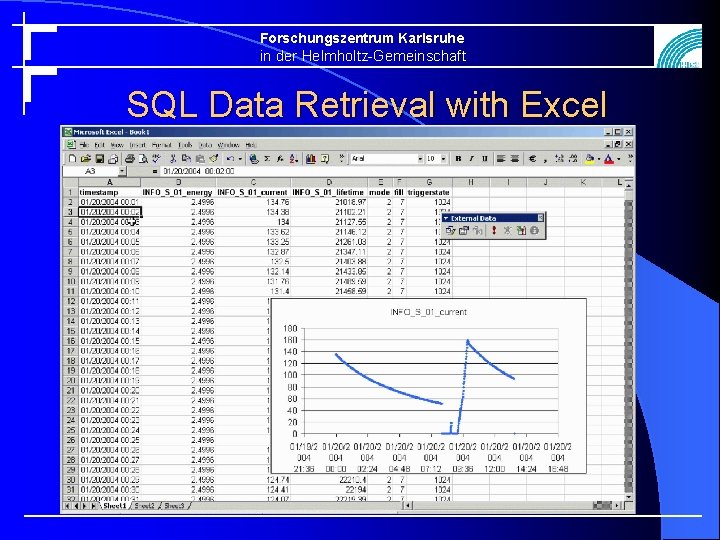Apply Euro currency style
This screenshot has width=720, height=540.
(532, 159)
